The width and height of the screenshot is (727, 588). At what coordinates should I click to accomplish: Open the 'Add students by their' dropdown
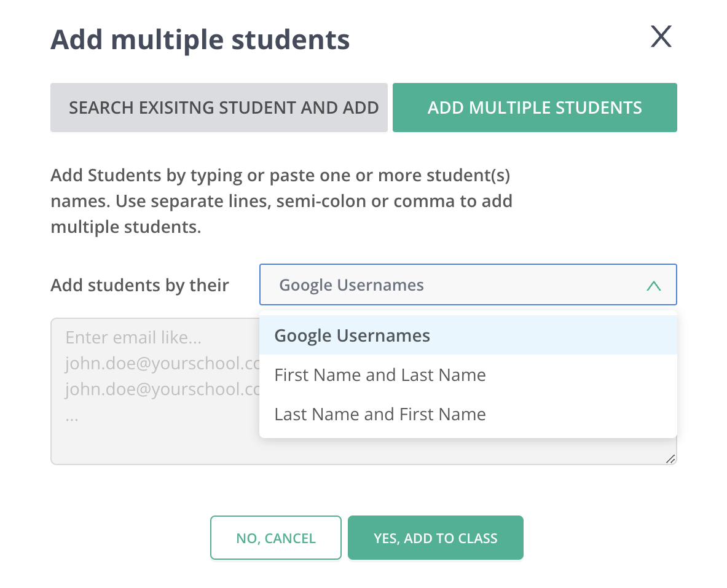[x=468, y=284]
